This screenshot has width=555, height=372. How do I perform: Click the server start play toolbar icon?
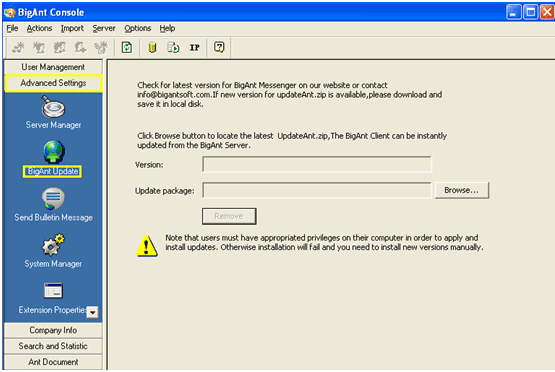[173, 47]
